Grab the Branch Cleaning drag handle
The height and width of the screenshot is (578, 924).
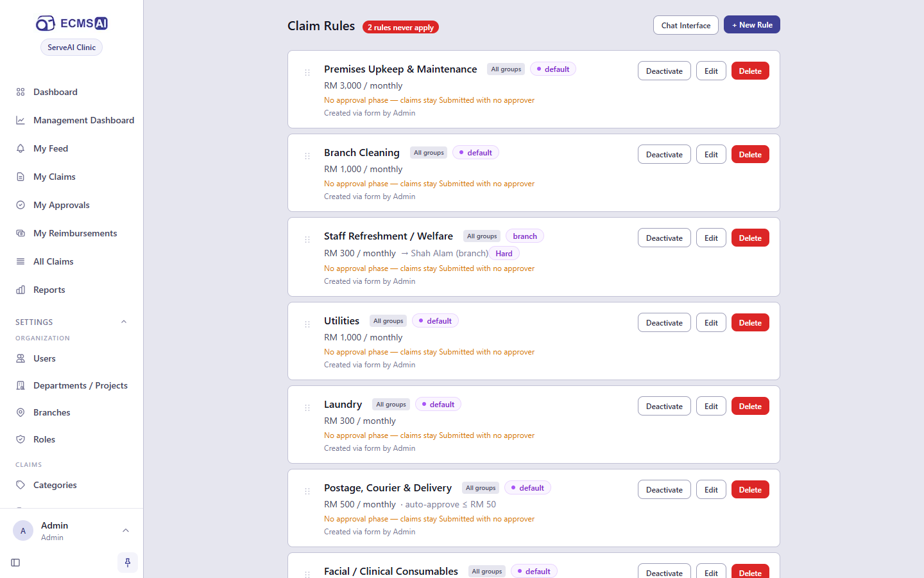[307, 156]
